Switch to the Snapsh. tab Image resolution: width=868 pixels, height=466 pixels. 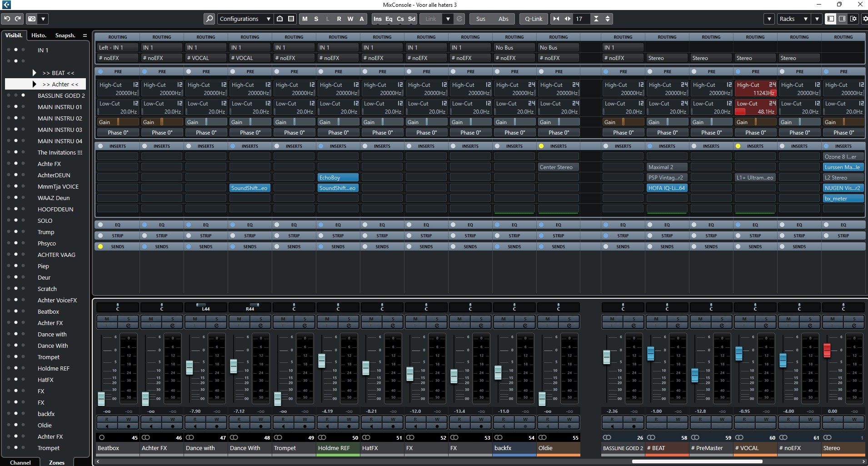65,35
